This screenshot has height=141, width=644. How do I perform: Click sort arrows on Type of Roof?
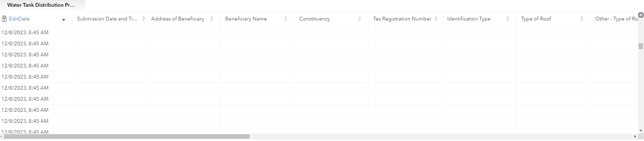pos(582,19)
